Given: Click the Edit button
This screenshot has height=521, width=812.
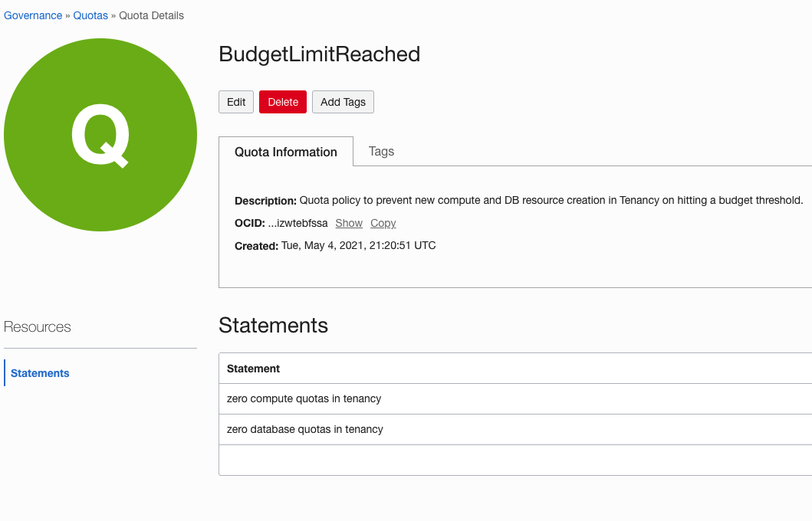Looking at the screenshot, I should [235, 101].
